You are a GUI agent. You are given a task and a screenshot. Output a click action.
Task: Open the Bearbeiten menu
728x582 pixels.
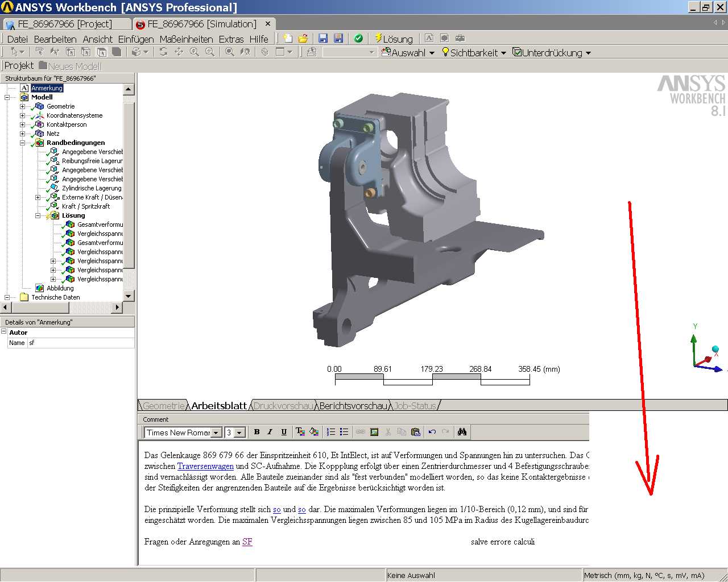[55, 39]
